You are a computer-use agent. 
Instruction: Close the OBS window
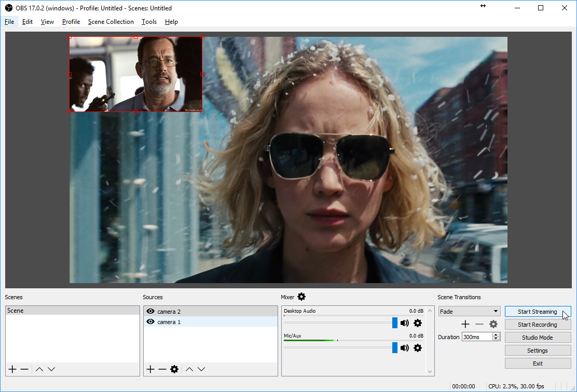point(565,8)
